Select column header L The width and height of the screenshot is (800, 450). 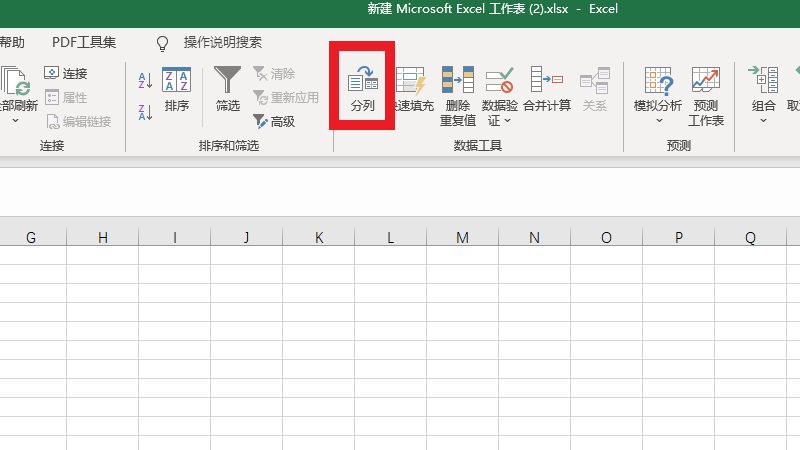[390, 237]
